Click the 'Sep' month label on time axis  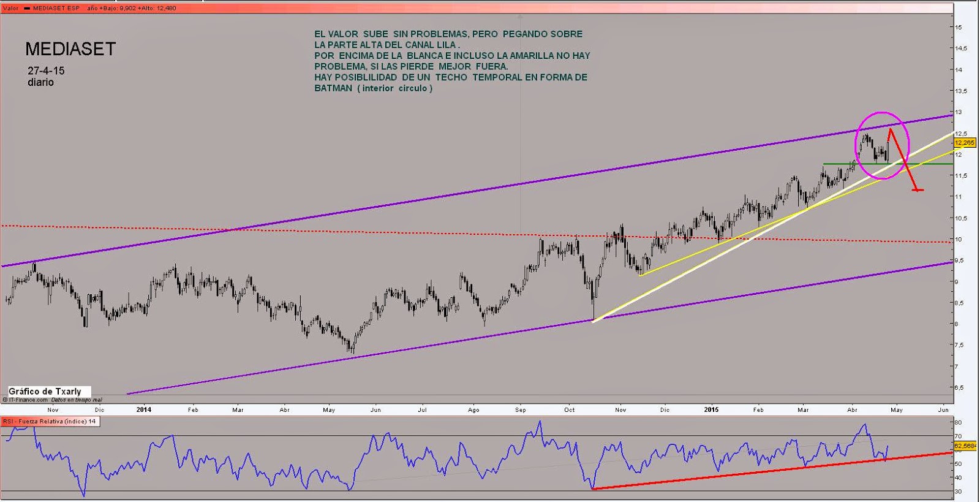pyautogui.click(x=521, y=409)
